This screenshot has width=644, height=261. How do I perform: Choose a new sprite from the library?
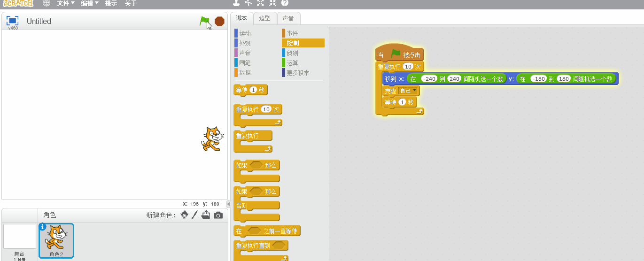[x=185, y=215]
